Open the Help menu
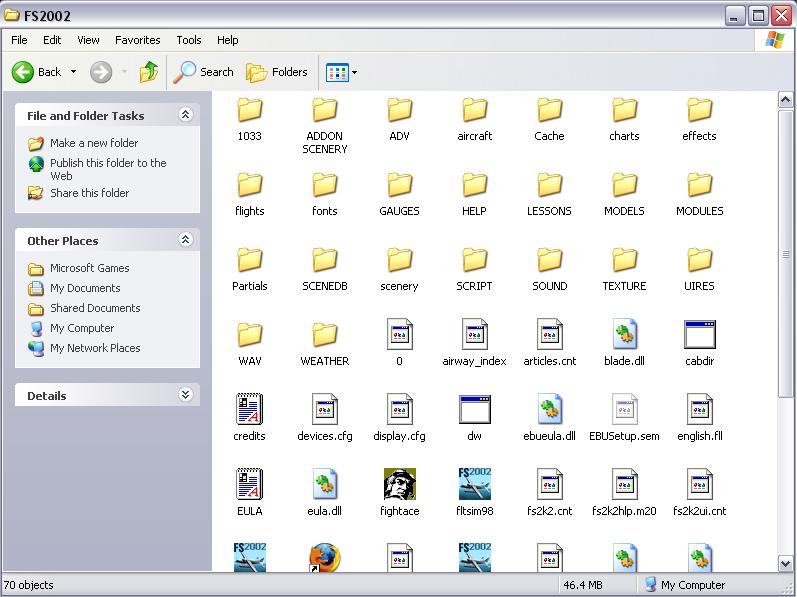This screenshot has width=797, height=597. pyautogui.click(x=227, y=40)
